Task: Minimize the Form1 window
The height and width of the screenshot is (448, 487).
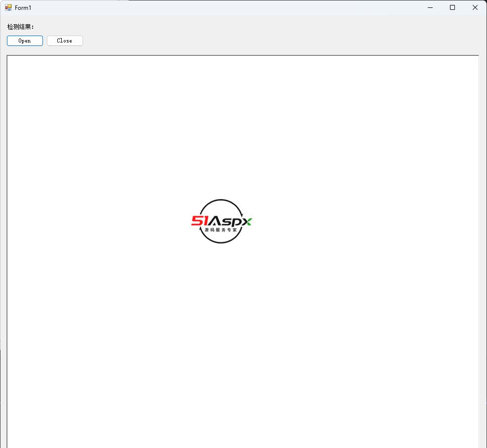Action: click(x=430, y=7)
